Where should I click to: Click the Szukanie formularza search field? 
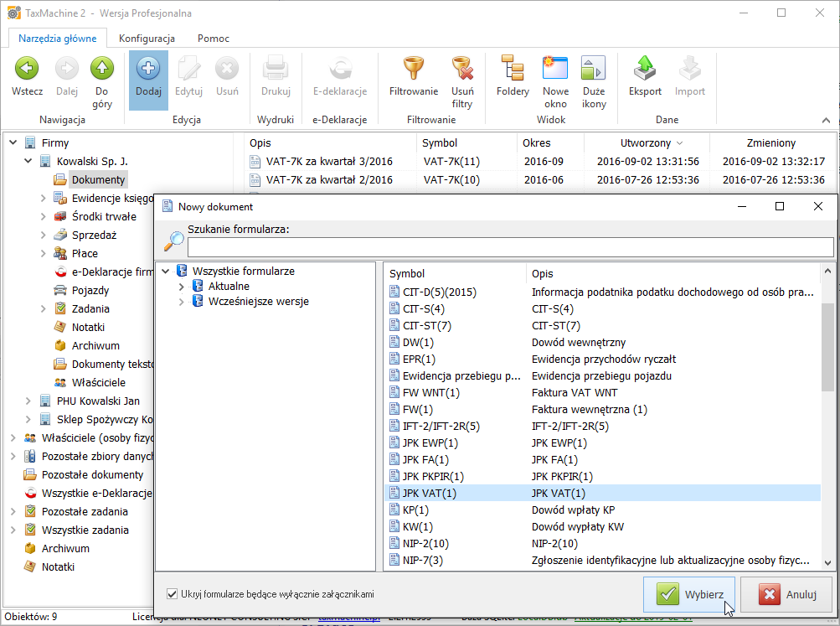[510, 247]
